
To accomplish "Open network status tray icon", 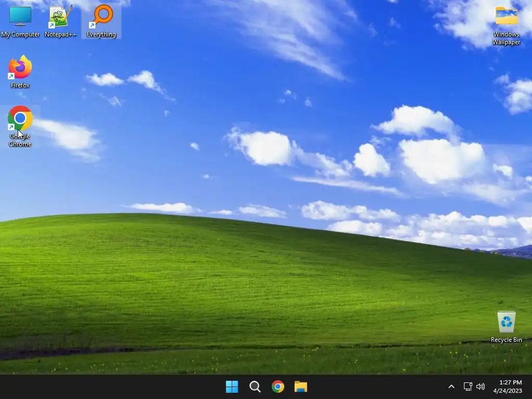I will [x=468, y=387].
